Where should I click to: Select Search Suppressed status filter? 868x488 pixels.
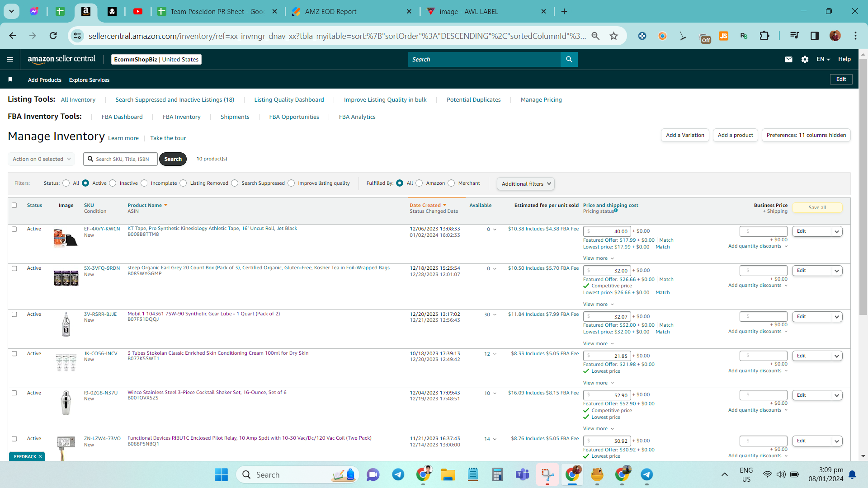point(235,183)
